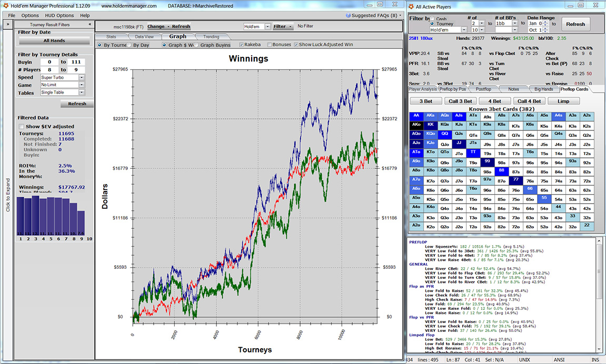Collapse the Tourney Result Filters panel
Viewport: 606px width, 364px height.
coord(89,24)
